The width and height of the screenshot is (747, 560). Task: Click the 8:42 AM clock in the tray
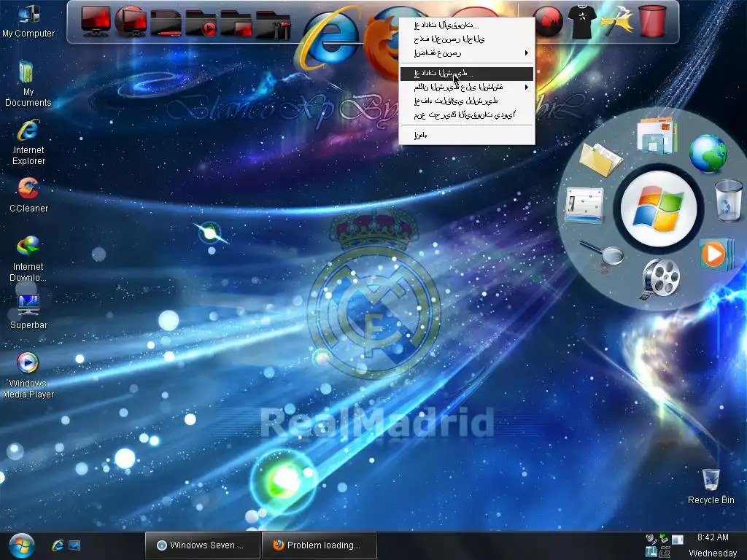713,537
